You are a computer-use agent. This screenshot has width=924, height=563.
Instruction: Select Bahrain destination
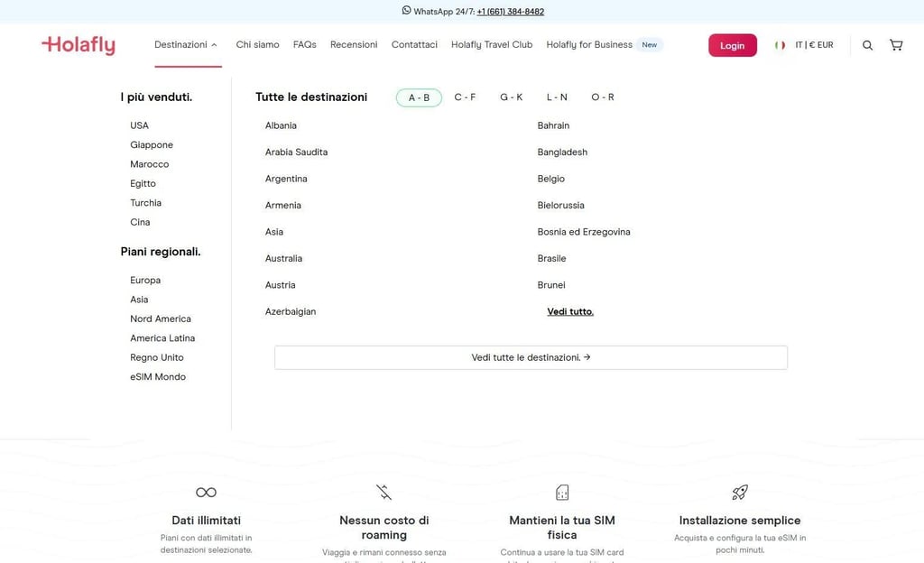pyautogui.click(x=553, y=125)
